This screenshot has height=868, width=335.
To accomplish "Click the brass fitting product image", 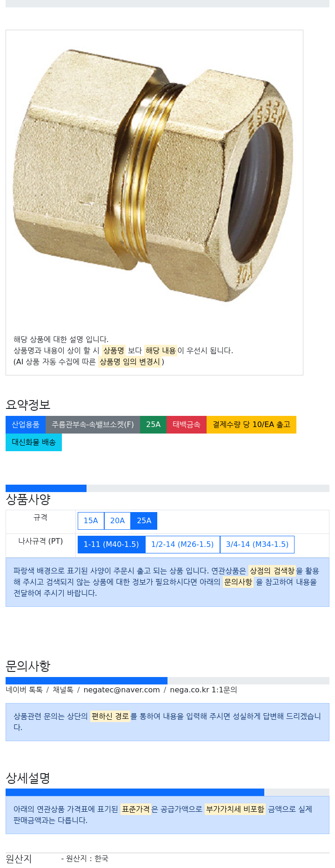I will (x=154, y=176).
